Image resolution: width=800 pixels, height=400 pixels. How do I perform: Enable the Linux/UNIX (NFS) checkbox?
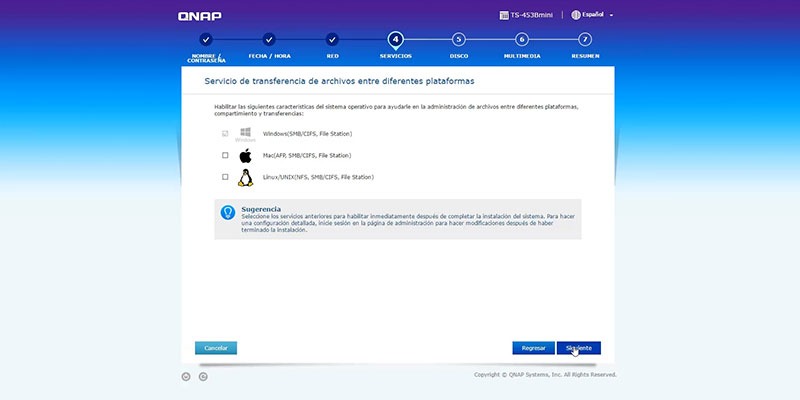click(x=225, y=177)
